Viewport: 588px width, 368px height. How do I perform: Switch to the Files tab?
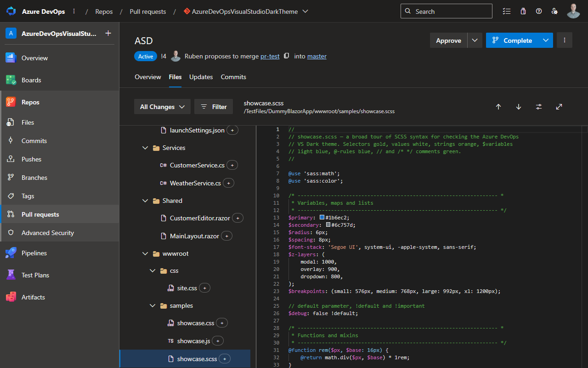175,77
